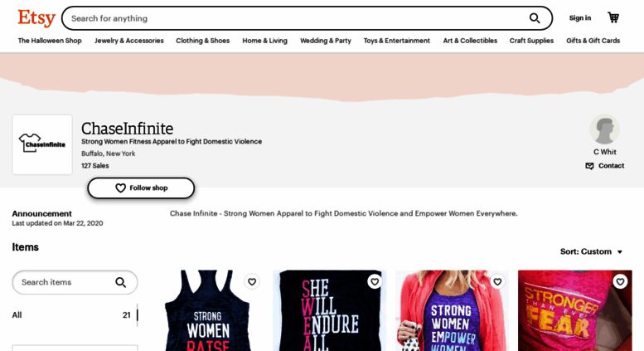Viewport: 644px width, 351px height.
Task: Click Sign in
Action: click(x=580, y=18)
